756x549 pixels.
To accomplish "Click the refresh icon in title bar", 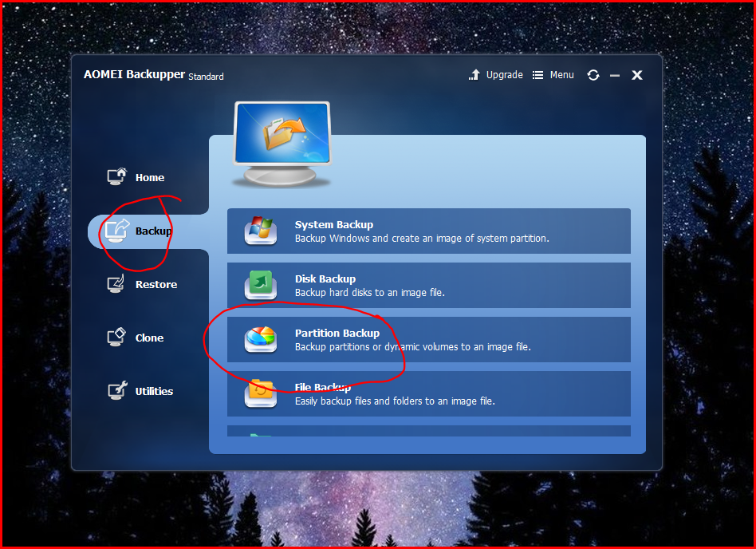I will [x=593, y=75].
